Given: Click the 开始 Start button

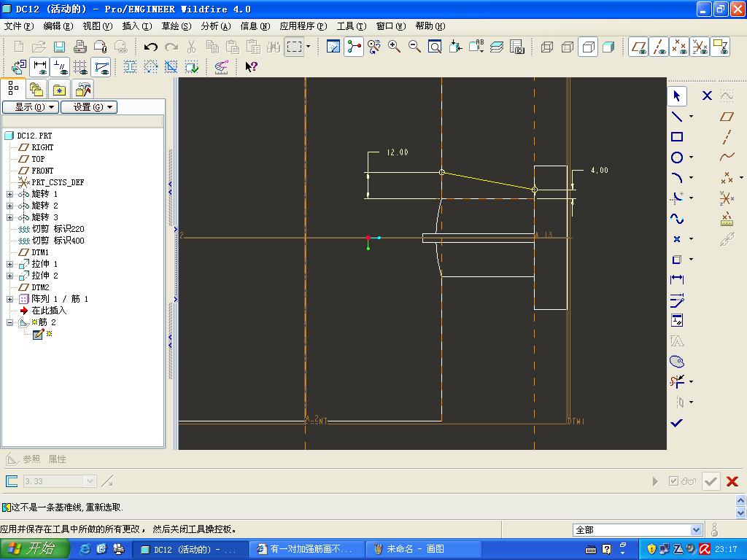Looking at the screenshot, I should click(35, 549).
